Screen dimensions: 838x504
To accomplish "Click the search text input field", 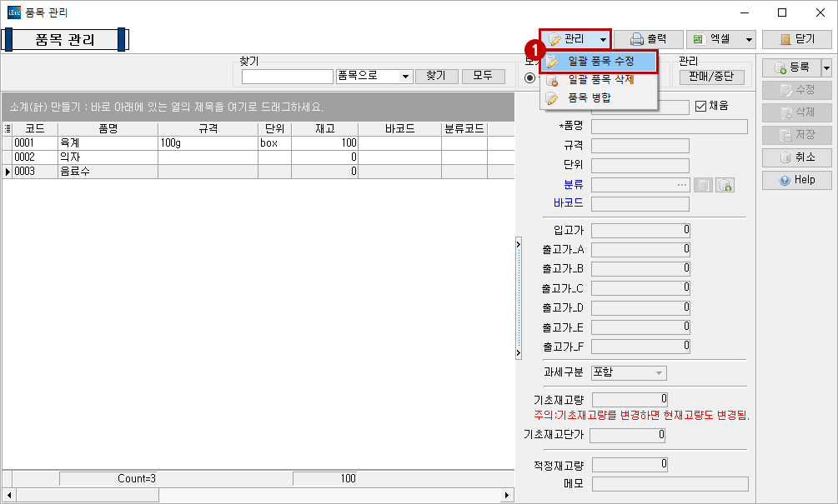I will click(x=288, y=77).
